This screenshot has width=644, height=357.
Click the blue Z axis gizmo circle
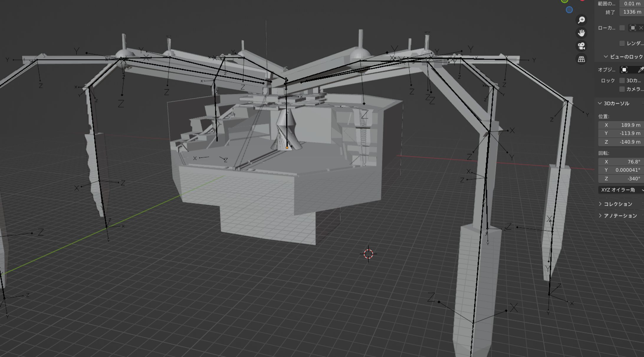point(569,10)
